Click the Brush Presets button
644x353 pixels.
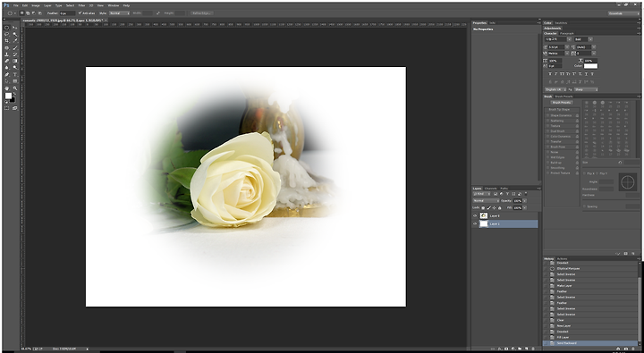tap(562, 103)
